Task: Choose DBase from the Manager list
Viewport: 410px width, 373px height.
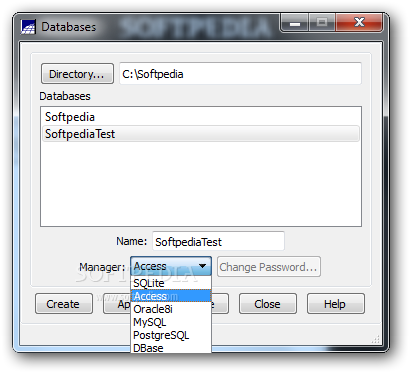Action: point(171,348)
